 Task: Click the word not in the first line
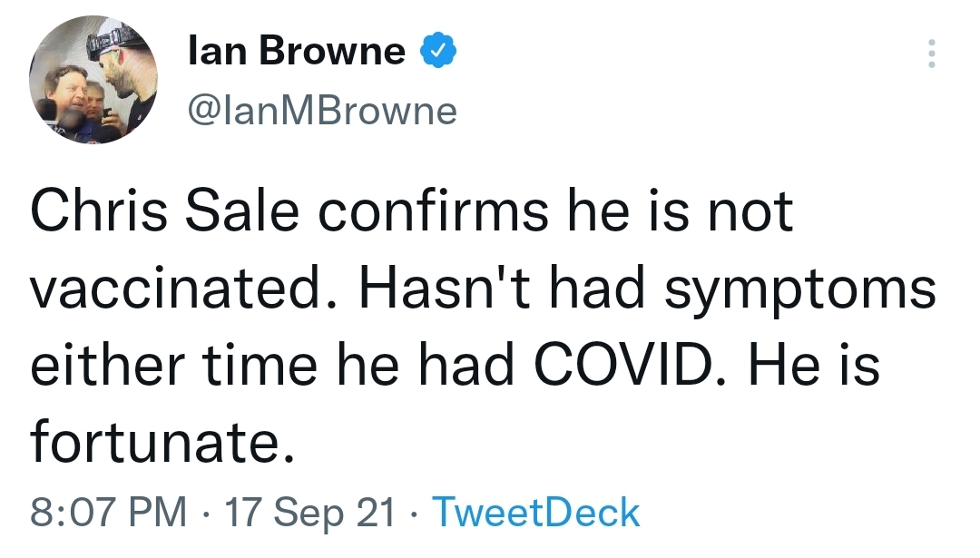[750, 212]
